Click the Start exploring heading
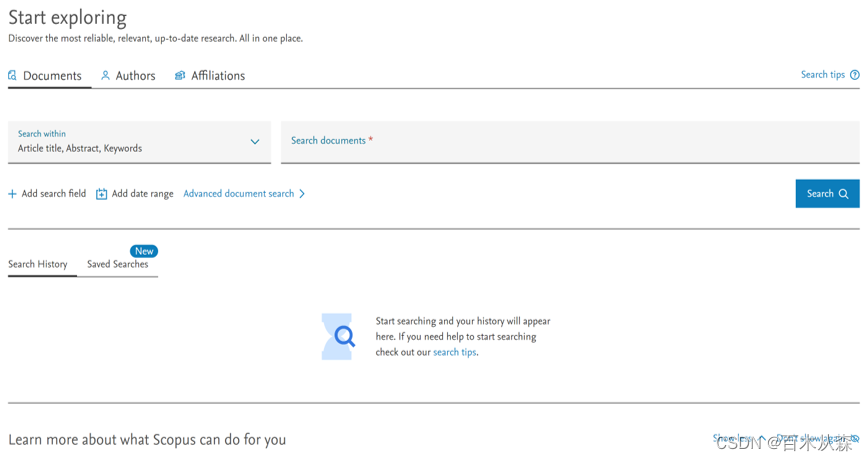Image resolution: width=868 pixels, height=461 pixels. pyautogui.click(x=68, y=18)
